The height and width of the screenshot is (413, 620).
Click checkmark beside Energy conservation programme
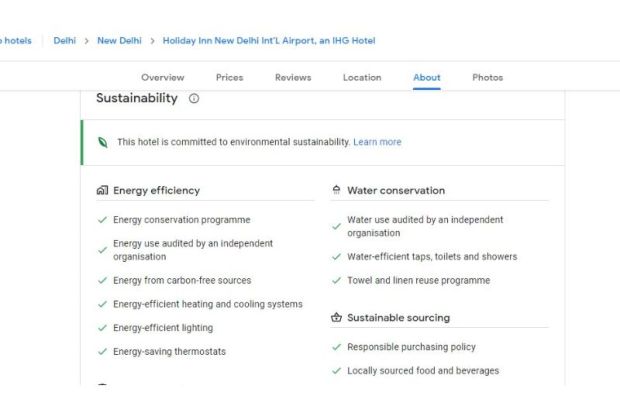tap(102, 220)
